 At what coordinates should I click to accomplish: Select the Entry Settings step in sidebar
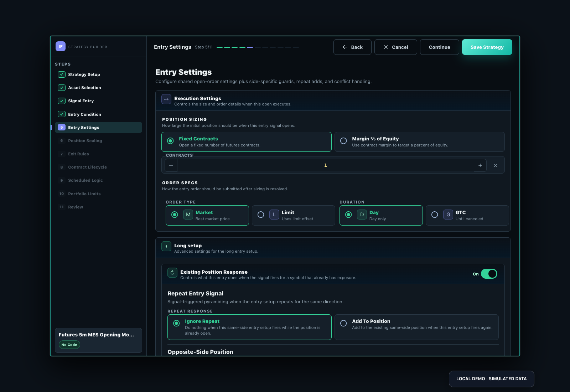pyautogui.click(x=98, y=128)
